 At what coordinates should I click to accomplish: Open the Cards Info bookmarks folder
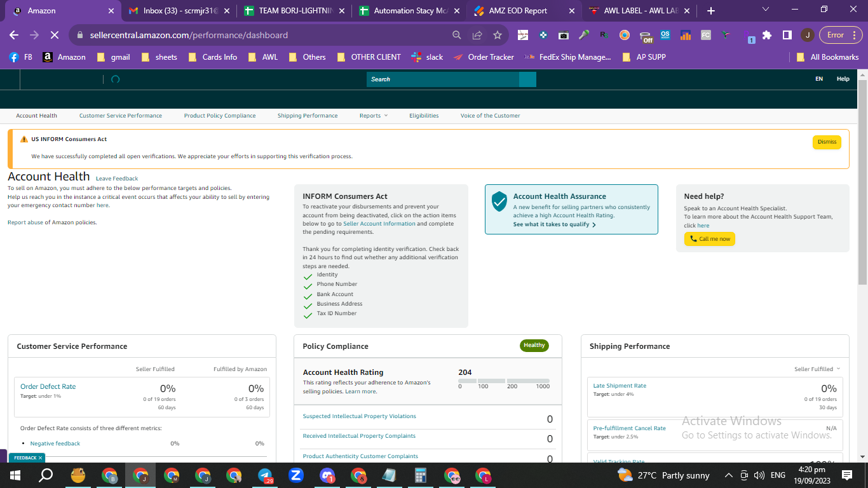(x=212, y=57)
